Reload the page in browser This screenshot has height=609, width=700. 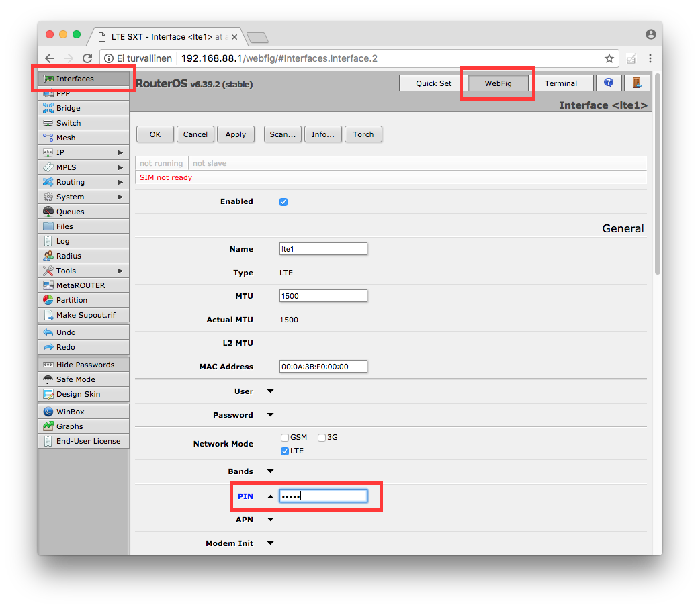[87, 58]
